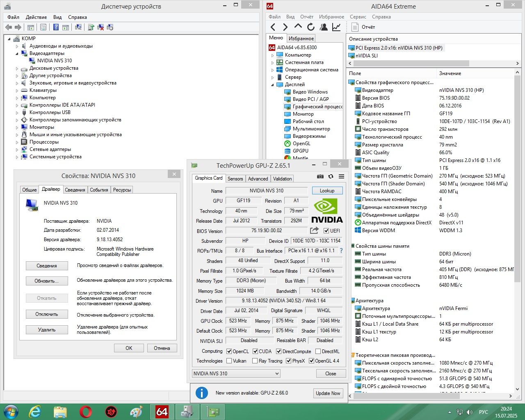This screenshot has height=420, width=525.
Task: Click the Update Now button
Action: click(328, 393)
